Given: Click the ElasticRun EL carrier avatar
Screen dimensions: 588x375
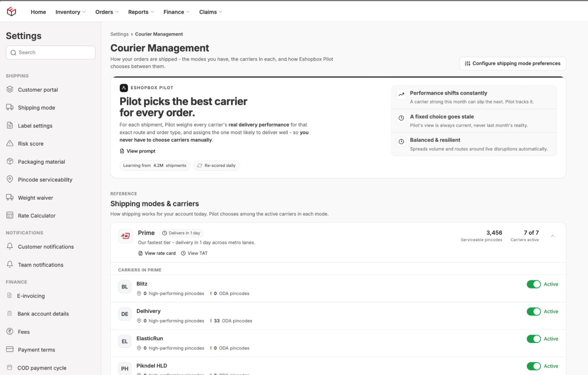Looking at the screenshot, I should (125, 341).
